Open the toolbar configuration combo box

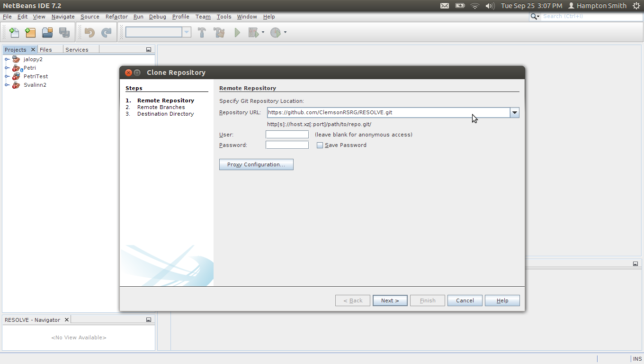pos(187,32)
